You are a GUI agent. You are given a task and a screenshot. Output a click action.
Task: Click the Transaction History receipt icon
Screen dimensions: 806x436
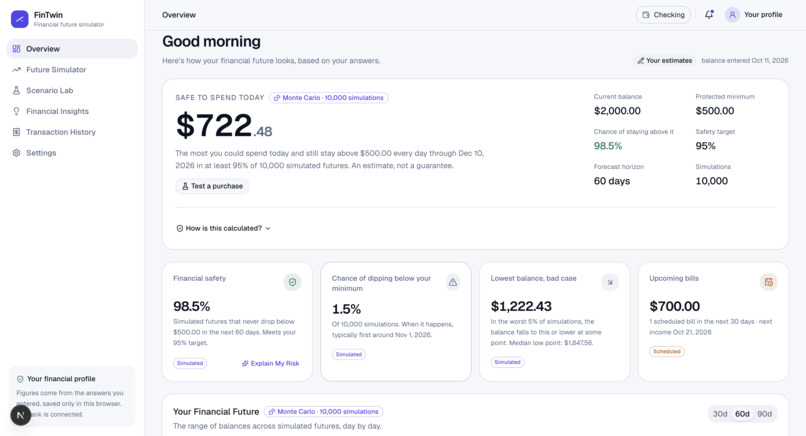[x=16, y=132]
